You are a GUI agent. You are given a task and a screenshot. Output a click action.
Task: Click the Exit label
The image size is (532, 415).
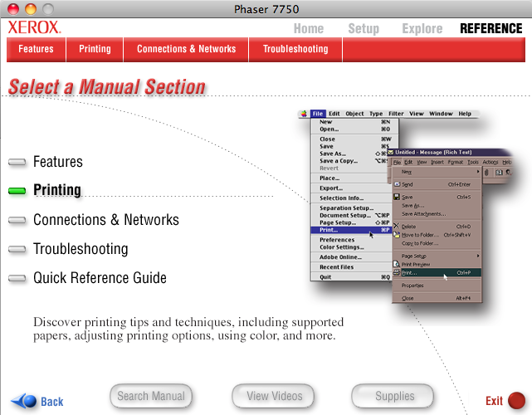[494, 401]
